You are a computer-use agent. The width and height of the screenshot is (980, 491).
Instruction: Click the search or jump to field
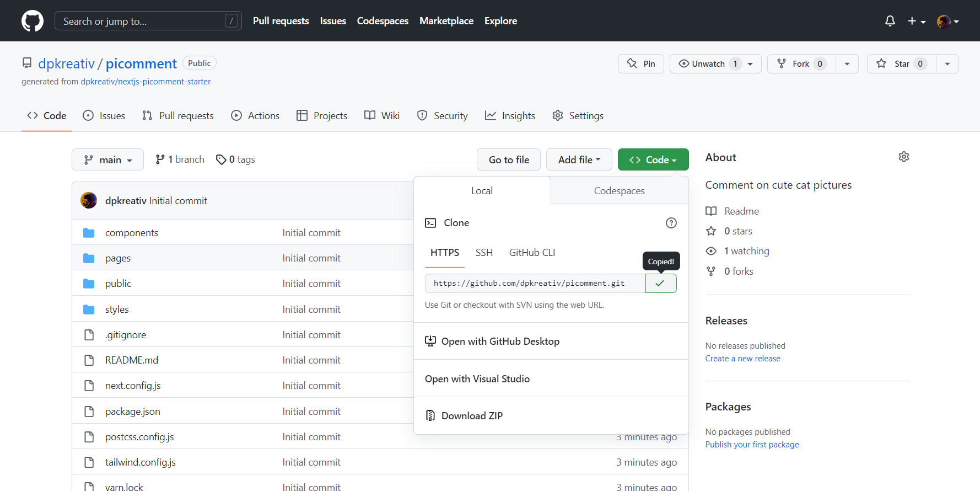point(148,21)
